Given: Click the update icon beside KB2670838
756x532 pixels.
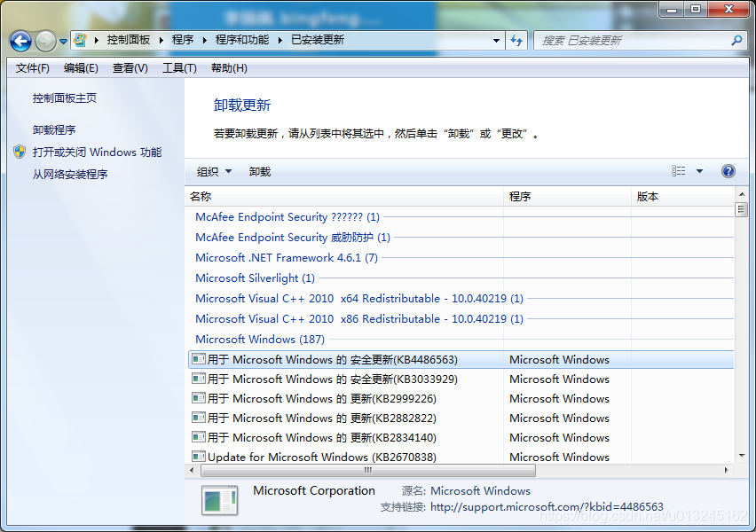Looking at the screenshot, I should (199, 456).
